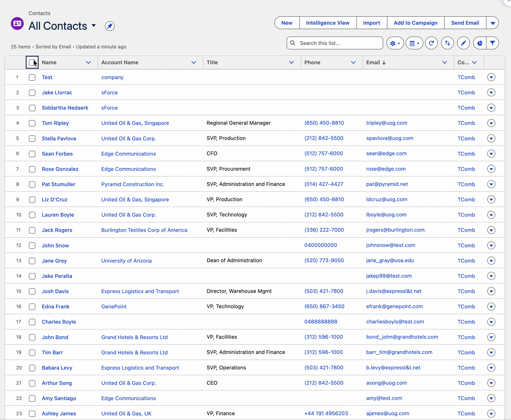Pin the All Contacts list view
511x420 pixels.
tap(110, 26)
